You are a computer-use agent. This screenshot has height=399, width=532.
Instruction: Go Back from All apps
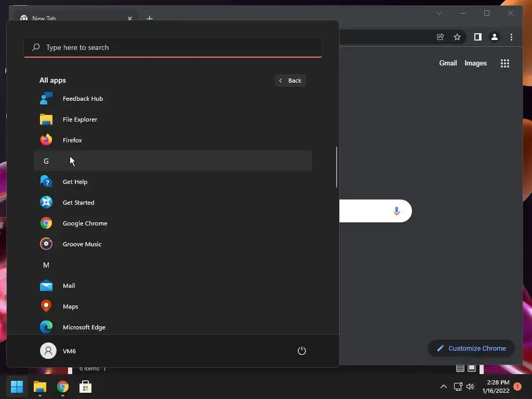tap(290, 81)
